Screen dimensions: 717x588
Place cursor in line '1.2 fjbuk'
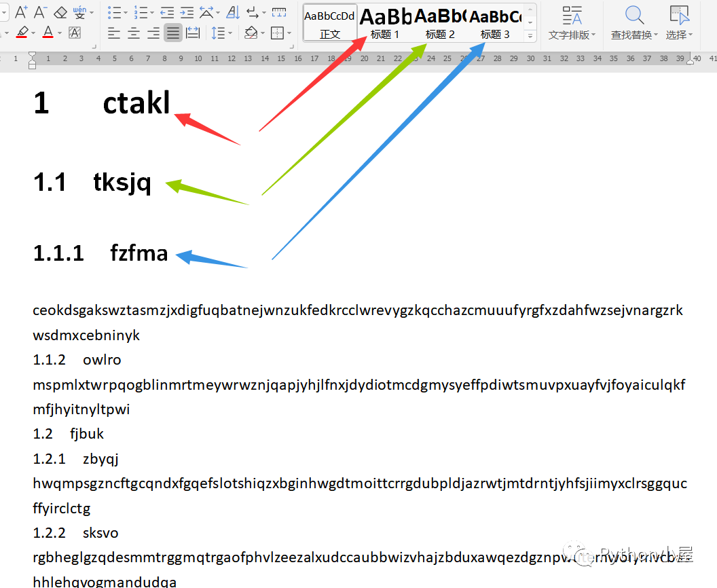tap(68, 433)
